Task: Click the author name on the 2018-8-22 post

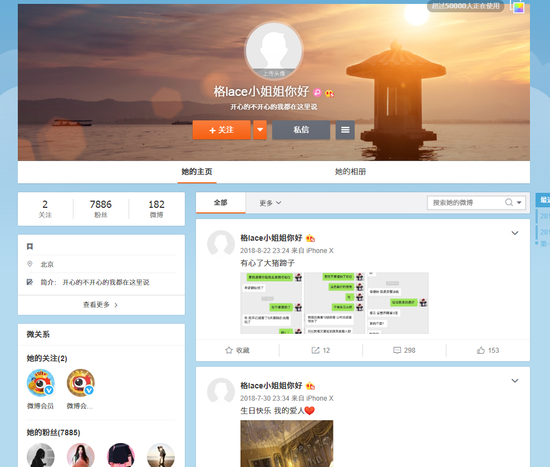Action: 271,238
